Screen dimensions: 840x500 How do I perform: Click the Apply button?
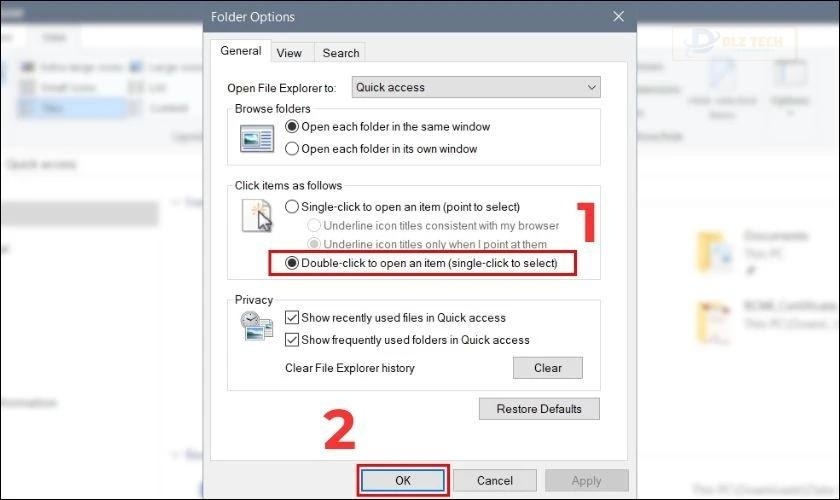(x=587, y=481)
